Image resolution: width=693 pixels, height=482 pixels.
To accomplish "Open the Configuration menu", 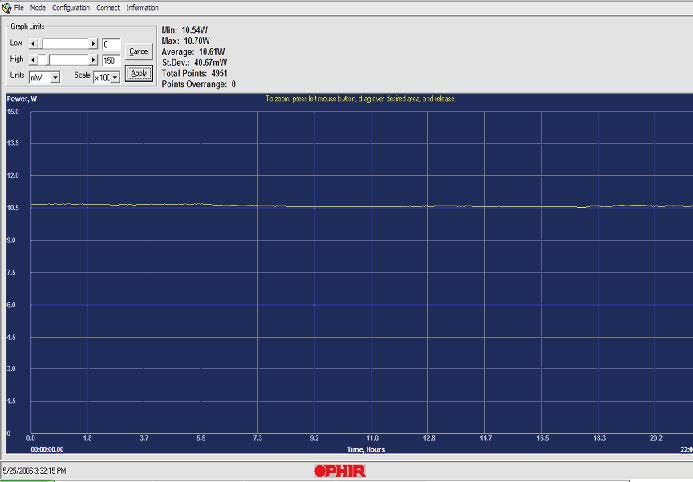I will 71,7.
